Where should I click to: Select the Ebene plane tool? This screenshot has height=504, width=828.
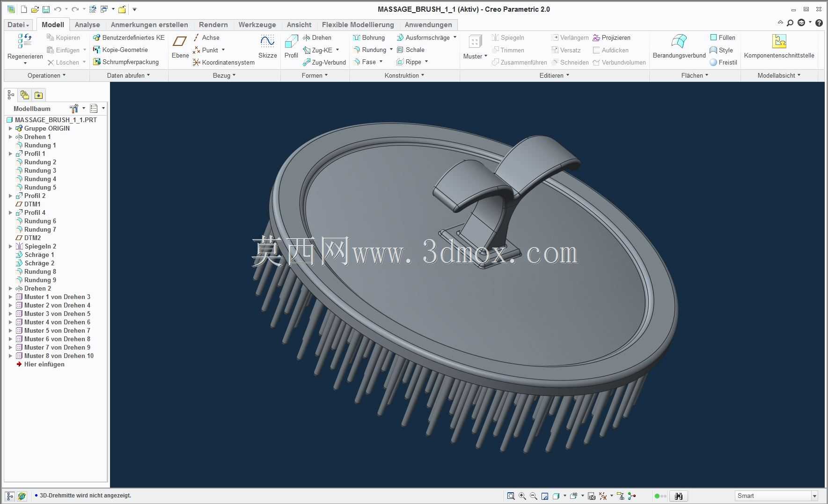pyautogui.click(x=180, y=46)
